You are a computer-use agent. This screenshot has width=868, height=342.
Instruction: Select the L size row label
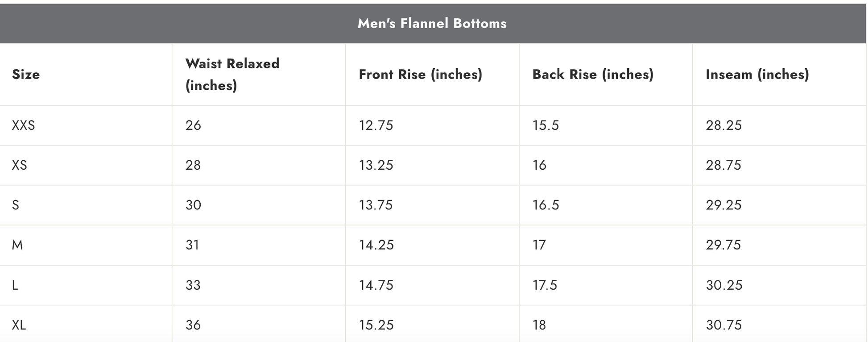click(15, 285)
